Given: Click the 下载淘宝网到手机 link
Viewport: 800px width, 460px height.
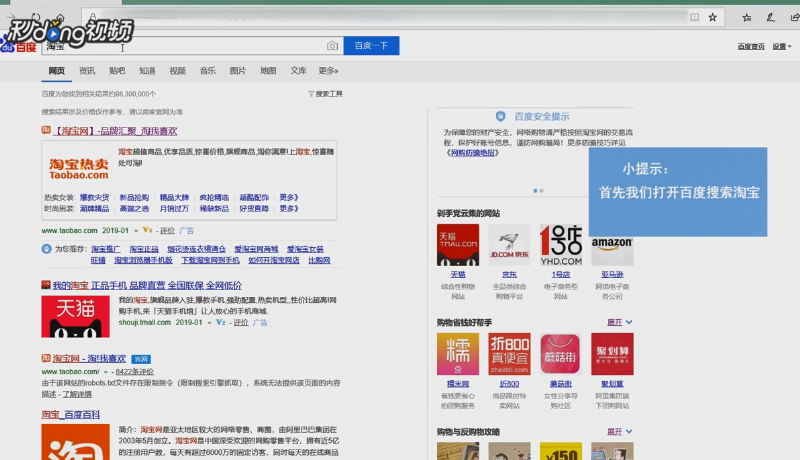Looking at the screenshot, I should tap(210, 260).
